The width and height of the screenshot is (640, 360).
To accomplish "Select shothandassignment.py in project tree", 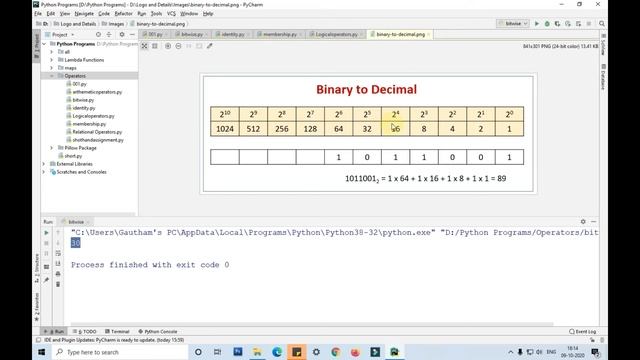I will point(98,140).
